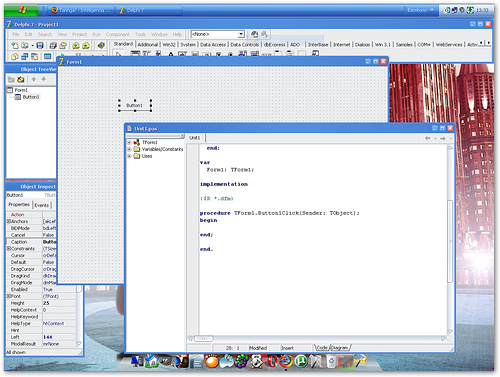Image resolution: width=500 pixels, height=377 pixels.
Task: Click the New Form icon
Action: click(x=47, y=57)
